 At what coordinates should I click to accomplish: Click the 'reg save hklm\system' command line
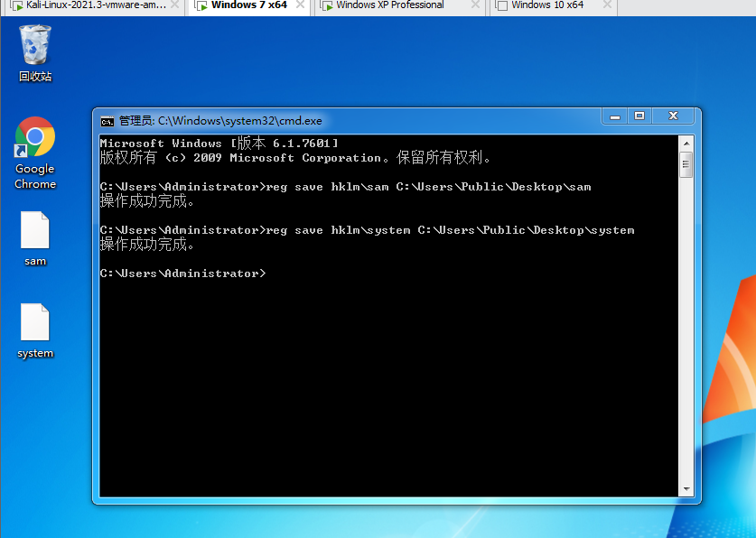pyautogui.click(x=367, y=230)
